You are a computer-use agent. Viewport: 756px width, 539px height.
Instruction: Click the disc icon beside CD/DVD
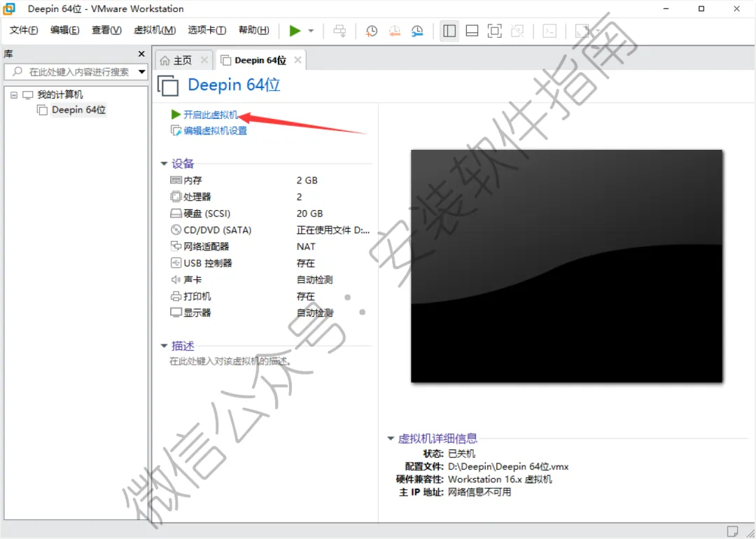tap(176, 230)
